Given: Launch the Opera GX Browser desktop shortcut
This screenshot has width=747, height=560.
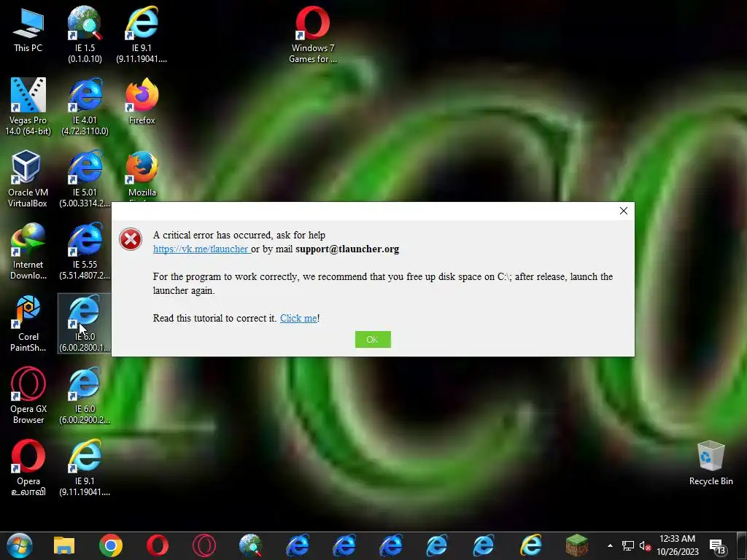Looking at the screenshot, I should click(28, 396).
